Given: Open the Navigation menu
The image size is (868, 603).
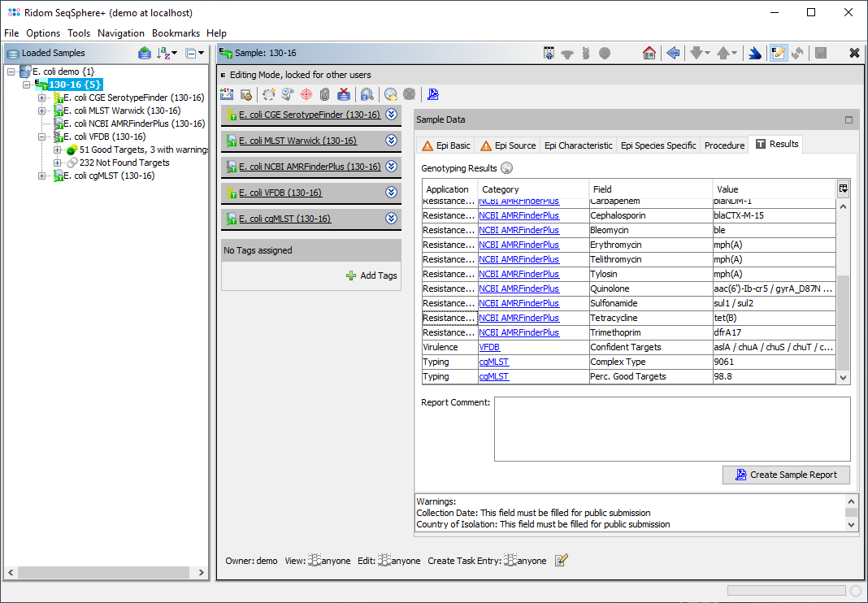Looking at the screenshot, I should tap(120, 33).
